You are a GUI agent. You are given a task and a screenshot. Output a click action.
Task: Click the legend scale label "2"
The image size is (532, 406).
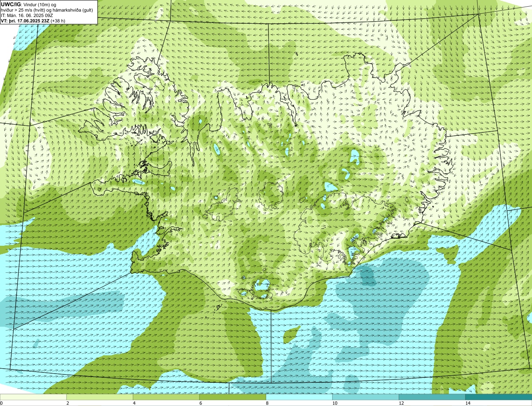click(67, 403)
